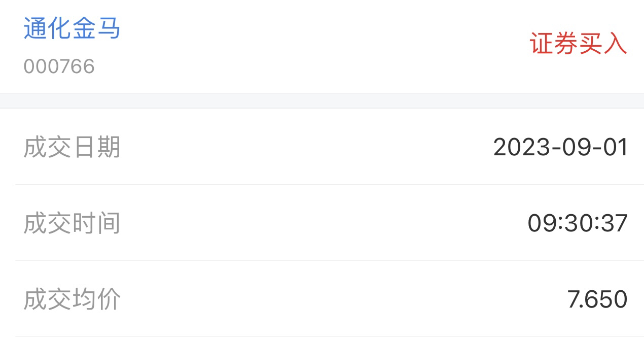
Task: Tap the stock code 000766
Action: pos(59,66)
